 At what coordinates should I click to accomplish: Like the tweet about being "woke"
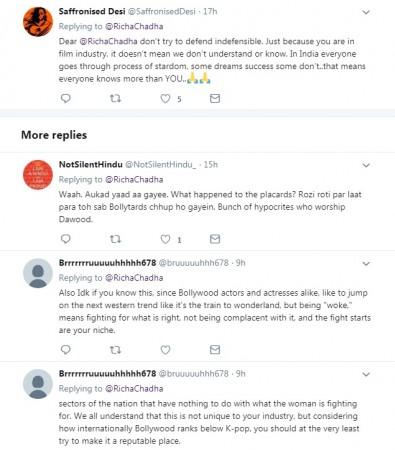pos(165,350)
